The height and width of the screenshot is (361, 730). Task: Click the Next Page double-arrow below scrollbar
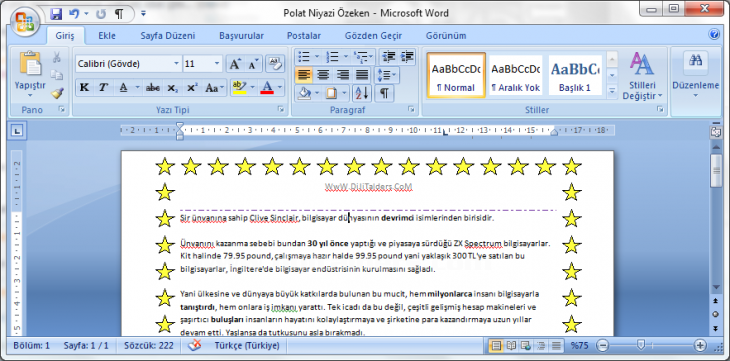(716, 328)
